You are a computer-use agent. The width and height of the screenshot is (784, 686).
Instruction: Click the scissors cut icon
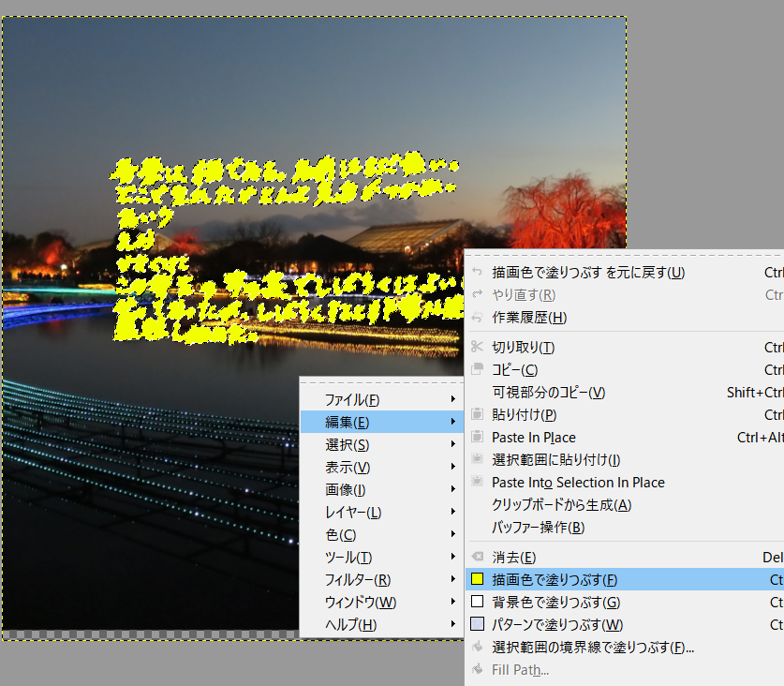click(478, 346)
